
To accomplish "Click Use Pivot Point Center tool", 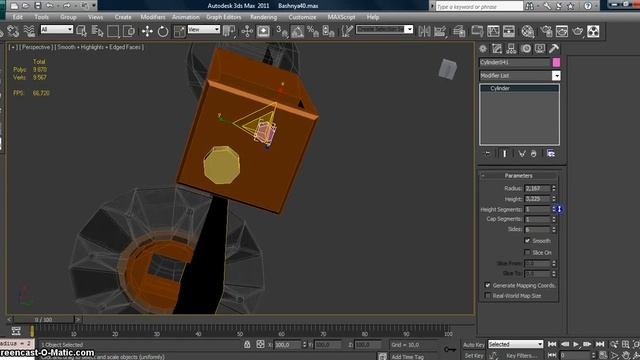I will (229, 31).
